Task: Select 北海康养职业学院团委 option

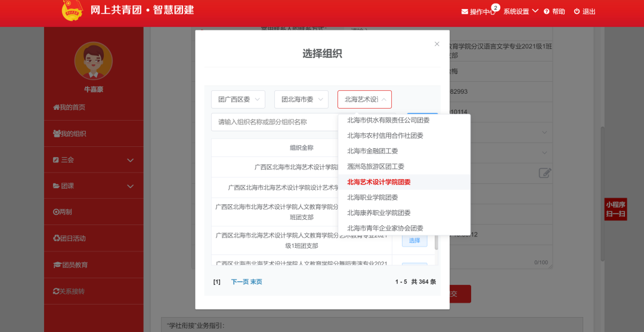Action: point(379,213)
